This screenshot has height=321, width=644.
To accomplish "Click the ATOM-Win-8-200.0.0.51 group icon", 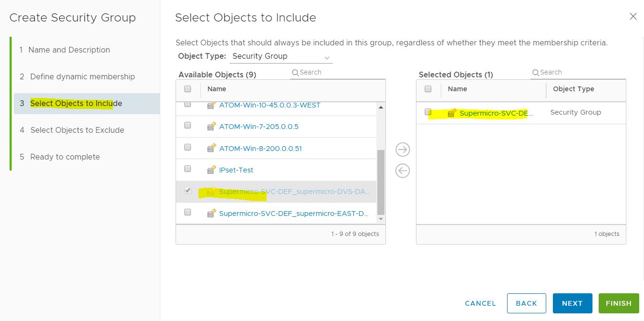I will [x=212, y=148].
